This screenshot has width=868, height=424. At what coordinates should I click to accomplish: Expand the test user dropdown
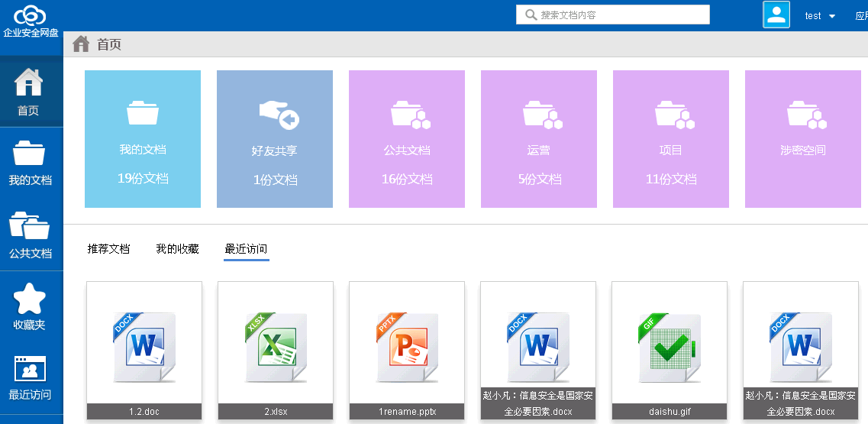[821, 16]
